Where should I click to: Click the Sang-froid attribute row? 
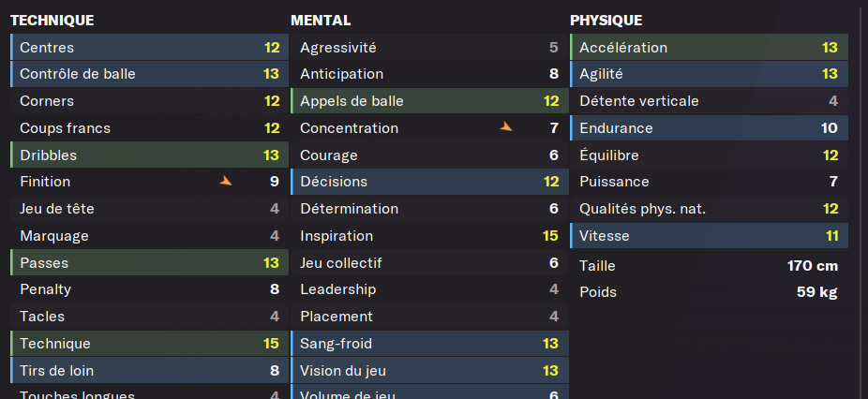tap(429, 344)
